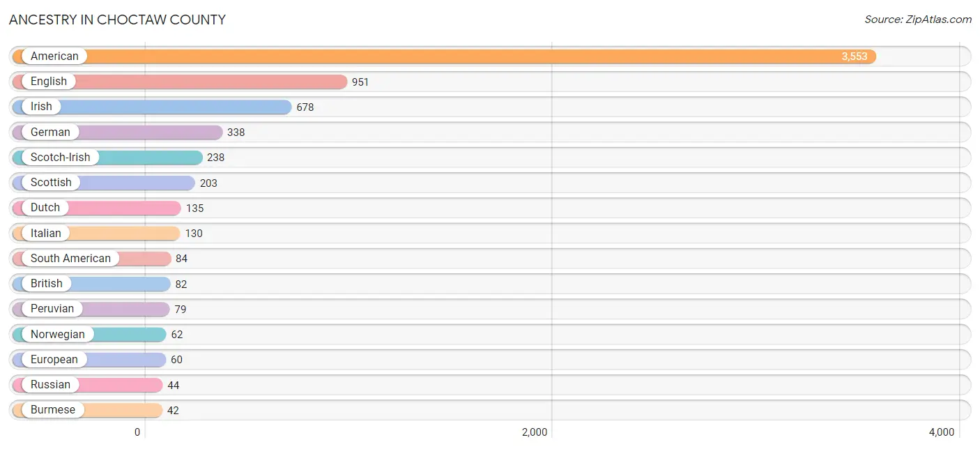Select the Peruvian label

pos(52,309)
